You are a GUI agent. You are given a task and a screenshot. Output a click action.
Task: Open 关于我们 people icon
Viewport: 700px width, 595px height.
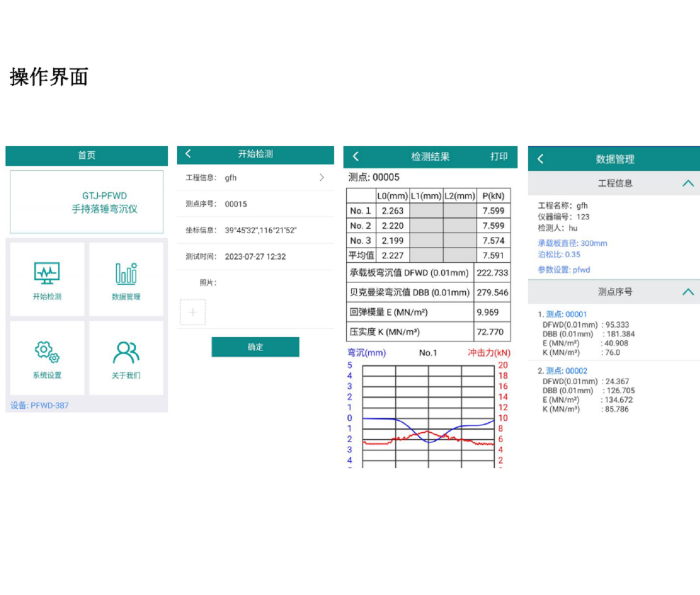tap(126, 352)
